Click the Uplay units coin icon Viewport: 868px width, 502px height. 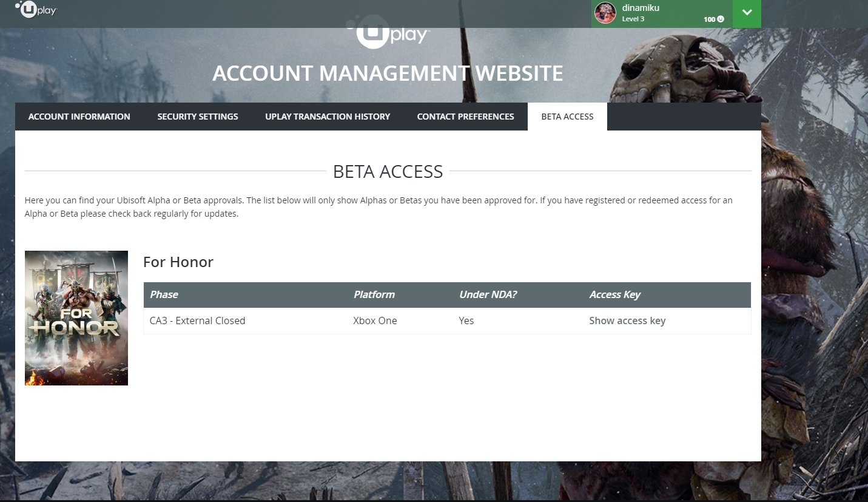coord(720,19)
